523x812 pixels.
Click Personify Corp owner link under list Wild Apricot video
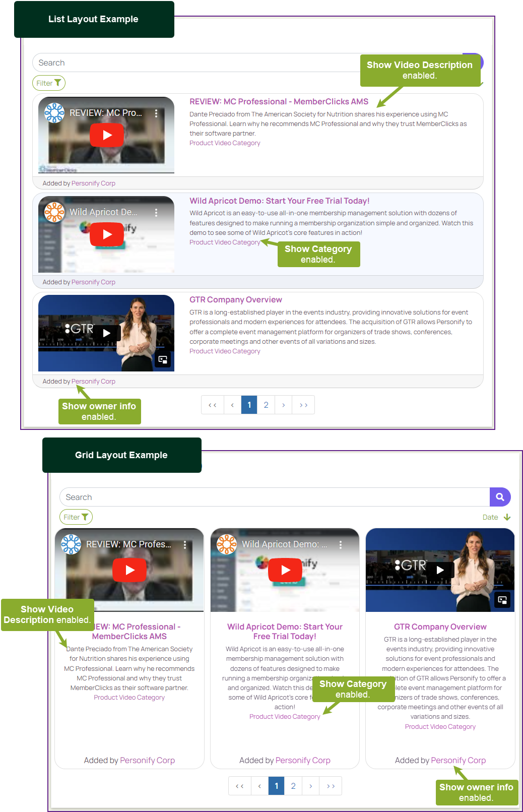pyautogui.click(x=93, y=282)
